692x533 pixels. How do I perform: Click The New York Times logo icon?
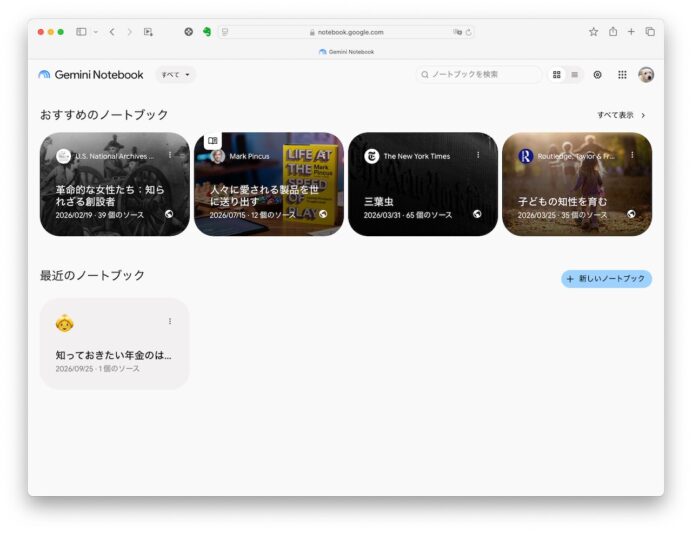pyautogui.click(x=372, y=156)
